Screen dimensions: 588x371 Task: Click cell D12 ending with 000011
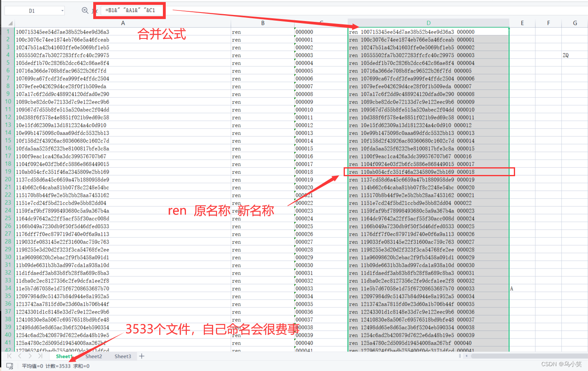428,117
